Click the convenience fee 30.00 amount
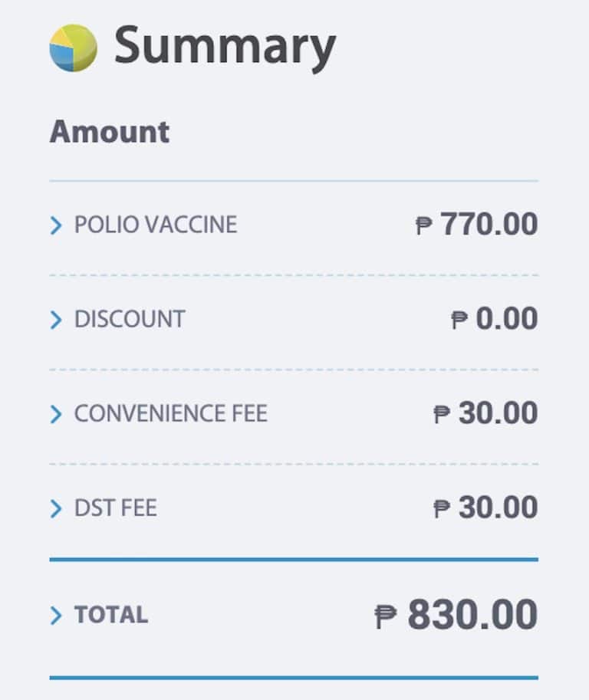The height and width of the screenshot is (700, 589). (498, 414)
